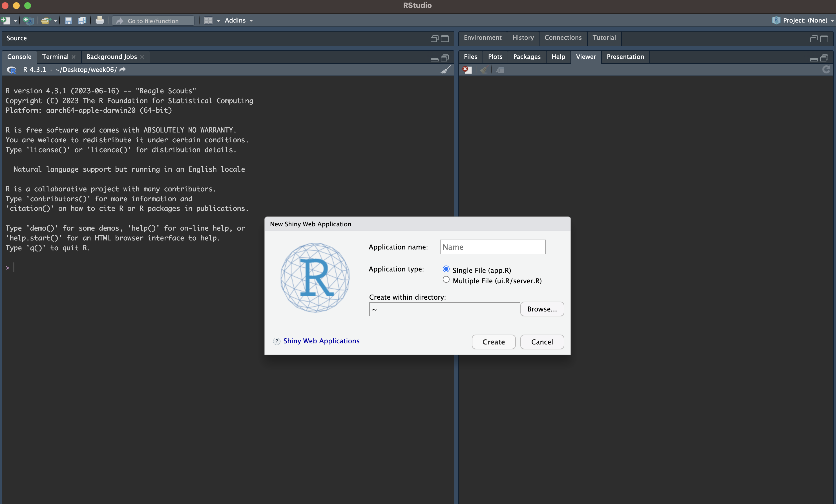Image resolution: width=836 pixels, height=504 pixels.
Task: Click the R logo in Console header
Action: point(12,70)
